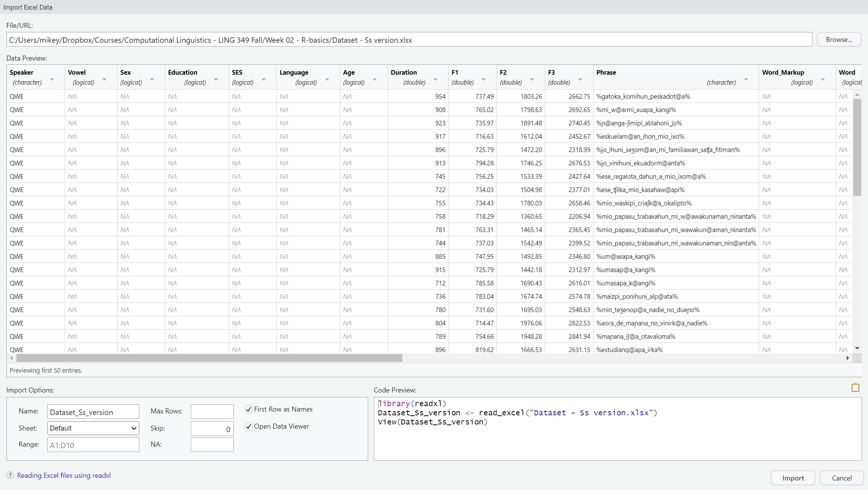Click the Range input field
The height and width of the screenshot is (490, 868).
(93, 445)
